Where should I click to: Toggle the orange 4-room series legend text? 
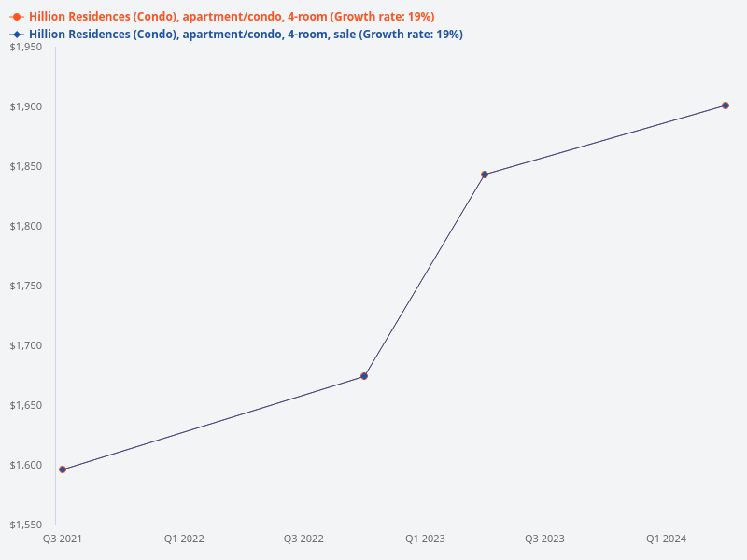point(232,17)
